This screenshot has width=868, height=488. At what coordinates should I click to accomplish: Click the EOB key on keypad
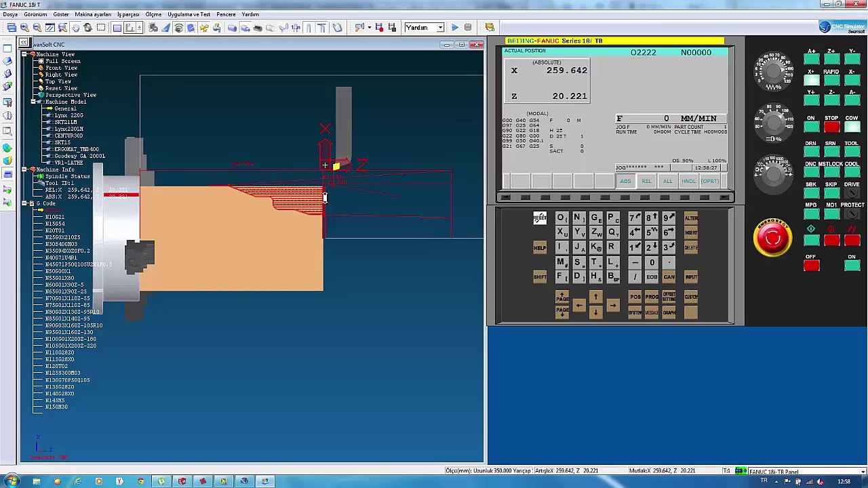(x=652, y=277)
